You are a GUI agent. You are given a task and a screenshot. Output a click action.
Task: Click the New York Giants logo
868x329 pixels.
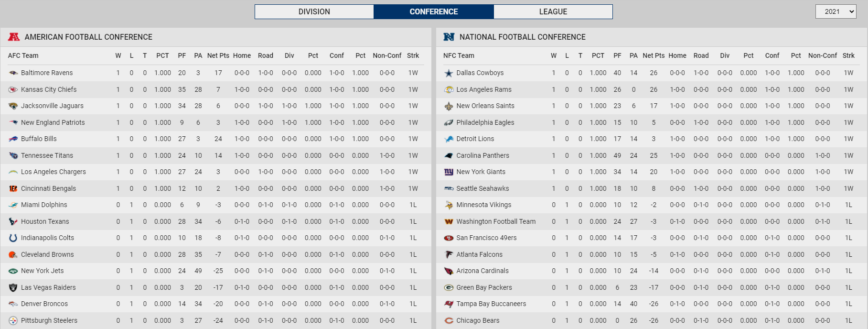tap(449, 172)
